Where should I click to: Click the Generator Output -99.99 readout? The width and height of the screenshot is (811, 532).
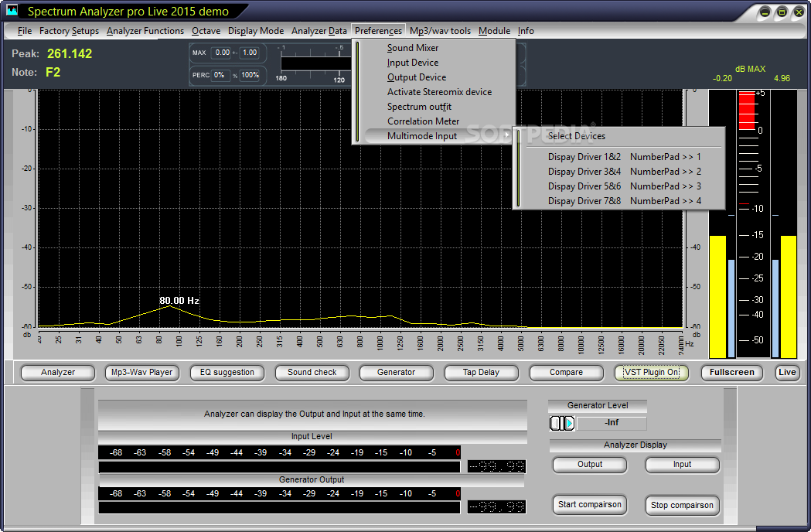click(x=496, y=506)
